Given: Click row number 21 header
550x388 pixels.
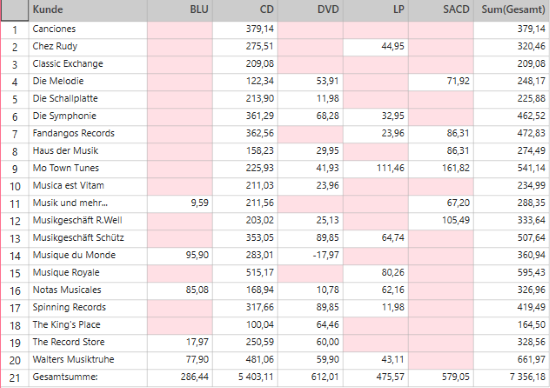Looking at the screenshot, I should coord(15,378).
